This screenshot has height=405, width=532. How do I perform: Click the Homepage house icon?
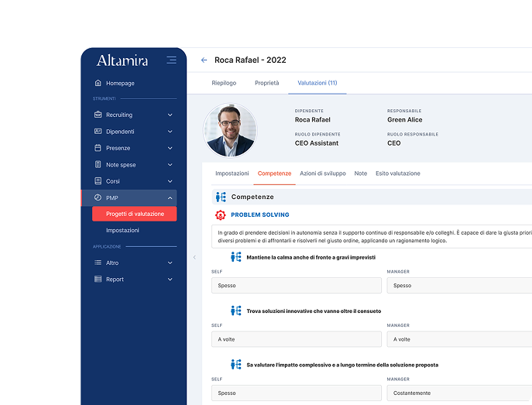[98, 83]
